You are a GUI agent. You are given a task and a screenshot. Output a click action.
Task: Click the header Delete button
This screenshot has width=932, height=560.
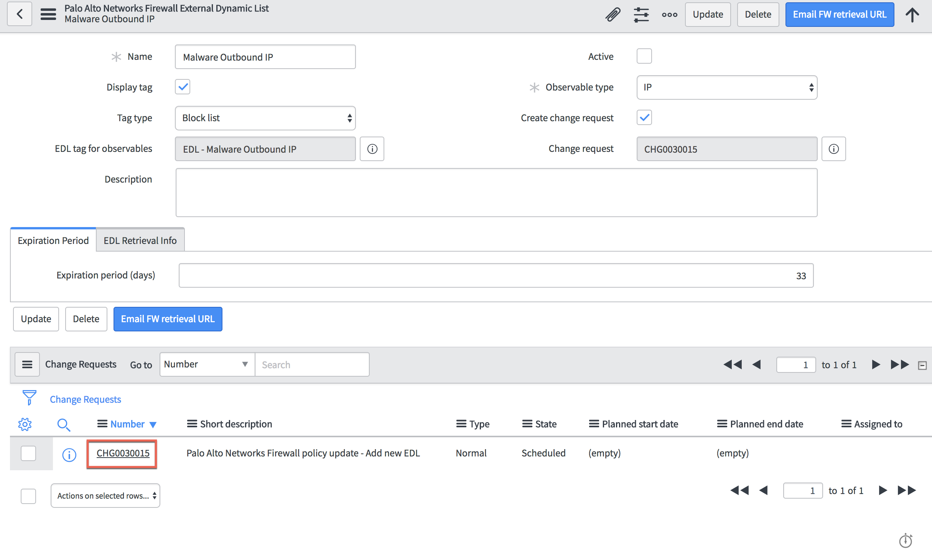coord(758,15)
